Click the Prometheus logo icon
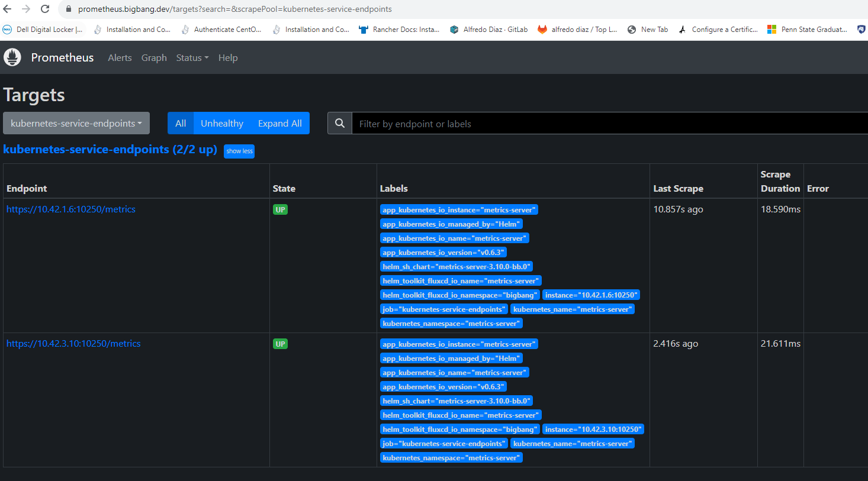This screenshot has height=481, width=868. click(x=12, y=57)
